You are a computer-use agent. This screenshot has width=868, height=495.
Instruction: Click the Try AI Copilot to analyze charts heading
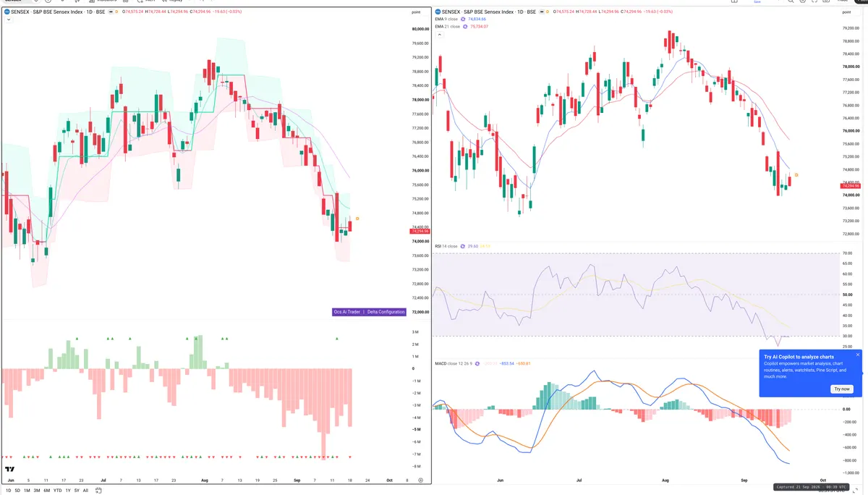coord(799,357)
